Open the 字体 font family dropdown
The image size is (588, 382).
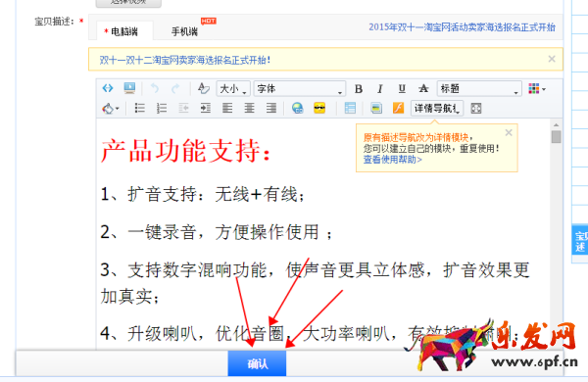[299, 89]
